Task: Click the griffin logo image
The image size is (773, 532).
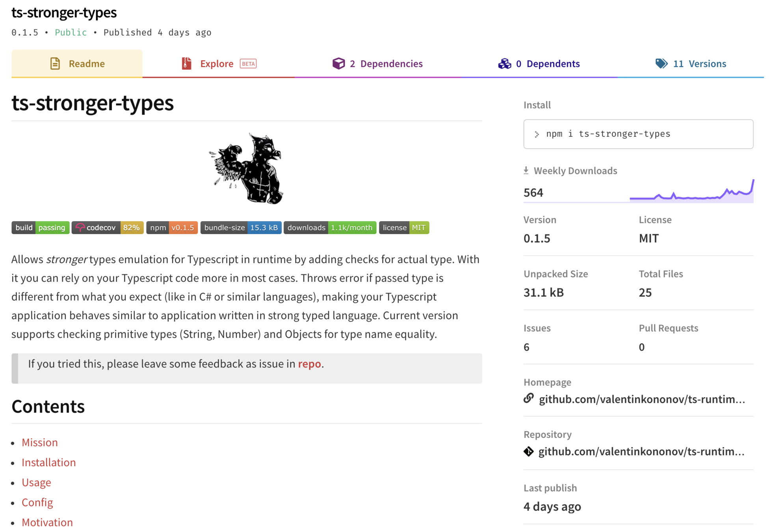Action: point(246,169)
